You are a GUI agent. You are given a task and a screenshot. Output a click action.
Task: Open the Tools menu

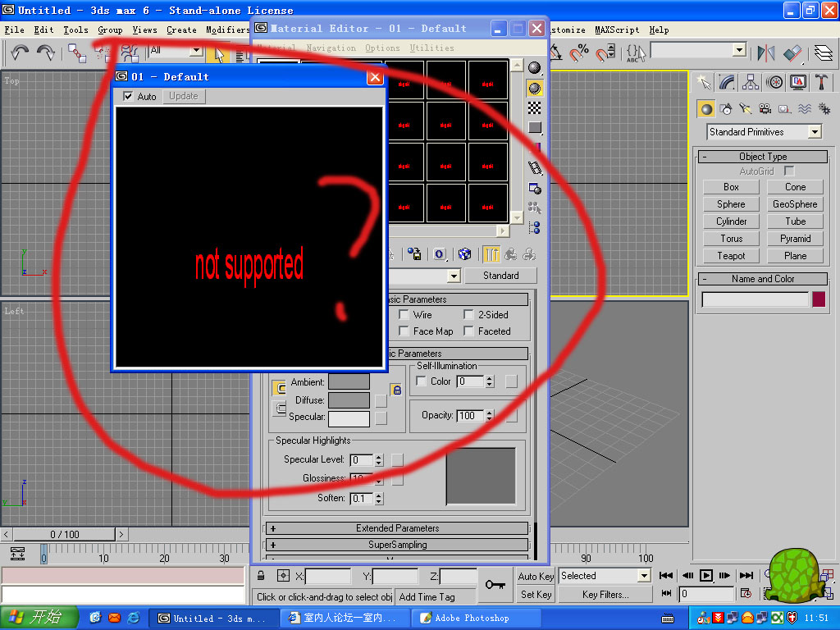click(x=75, y=30)
